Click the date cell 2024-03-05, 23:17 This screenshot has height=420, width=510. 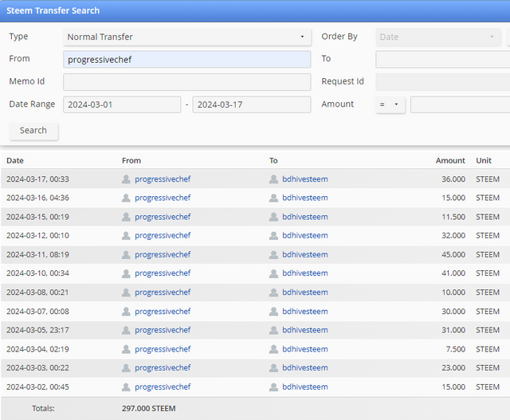click(x=37, y=330)
